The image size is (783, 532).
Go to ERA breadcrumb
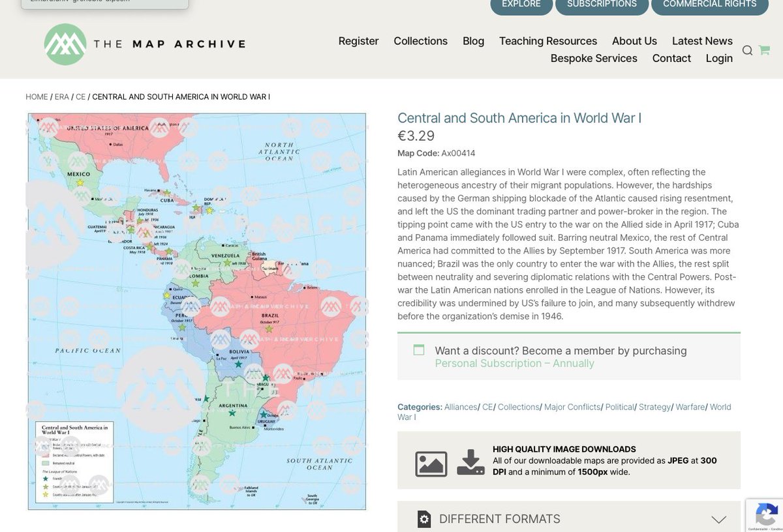(x=61, y=96)
